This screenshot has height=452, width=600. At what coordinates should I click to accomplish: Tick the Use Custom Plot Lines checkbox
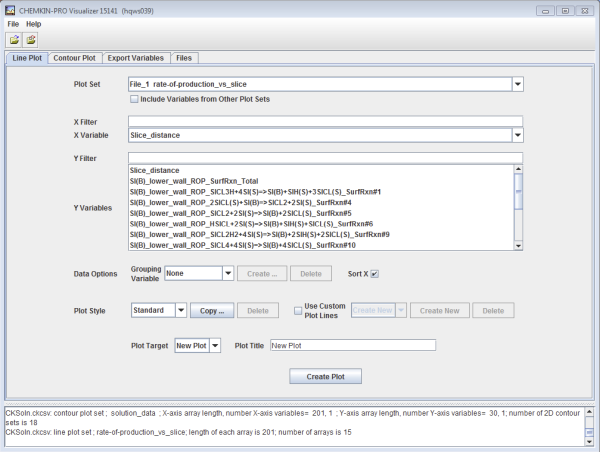(x=298, y=311)
